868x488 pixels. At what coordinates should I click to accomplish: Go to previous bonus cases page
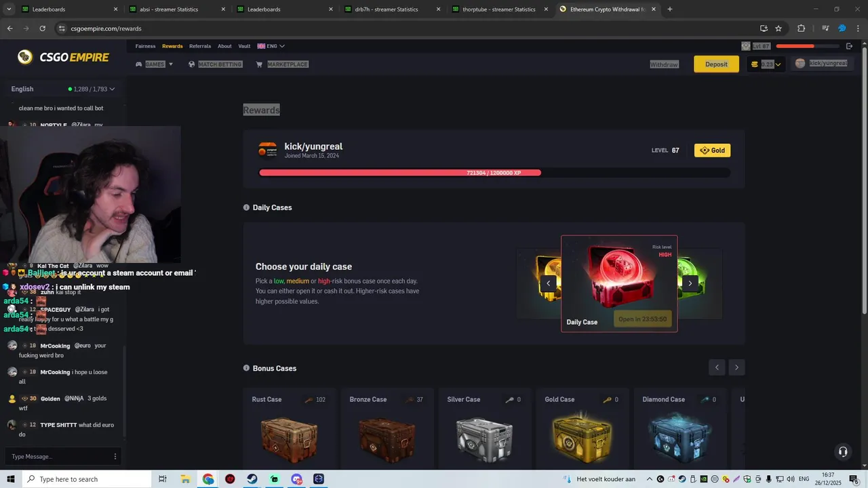(717, 367)
